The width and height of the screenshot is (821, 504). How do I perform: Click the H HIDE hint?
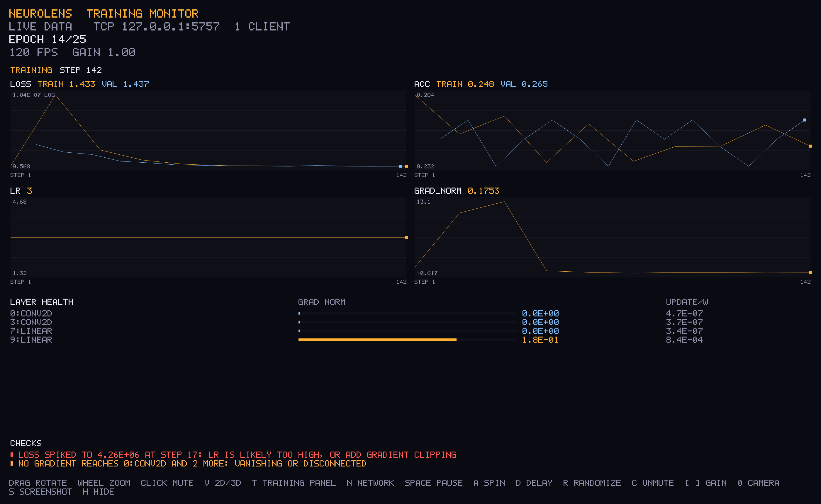pyautogui.click(x=98, y=492)
